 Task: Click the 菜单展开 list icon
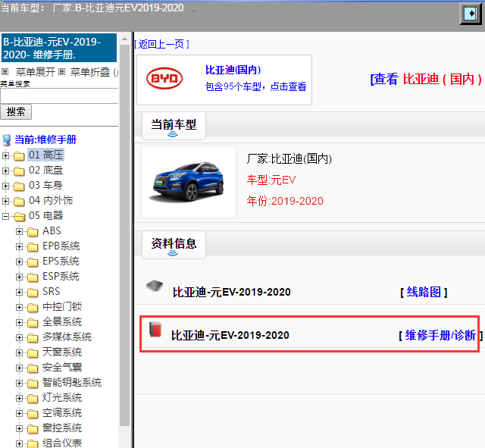(x=5, y=72)
